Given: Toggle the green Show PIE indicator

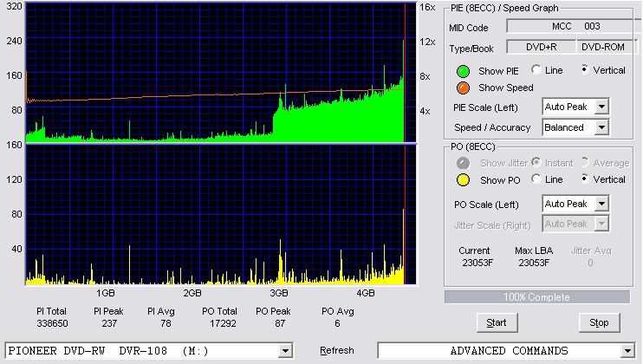Looking at the screenshot, I should [463, 71].
